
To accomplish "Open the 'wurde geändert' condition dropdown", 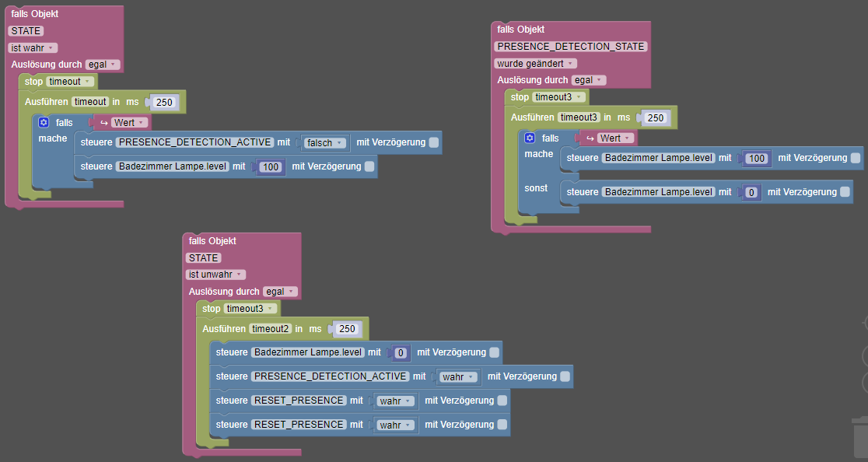I will (x=535, y=64).
